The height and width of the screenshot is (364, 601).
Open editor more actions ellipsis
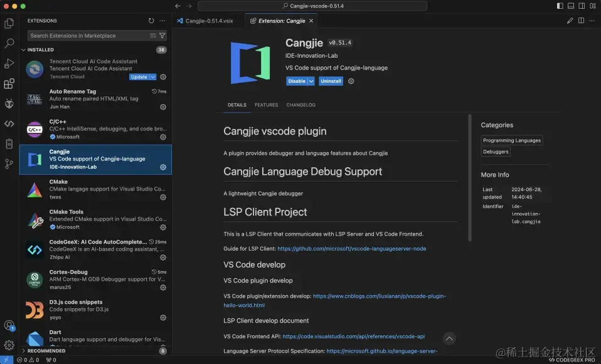[x=592, y=21]
